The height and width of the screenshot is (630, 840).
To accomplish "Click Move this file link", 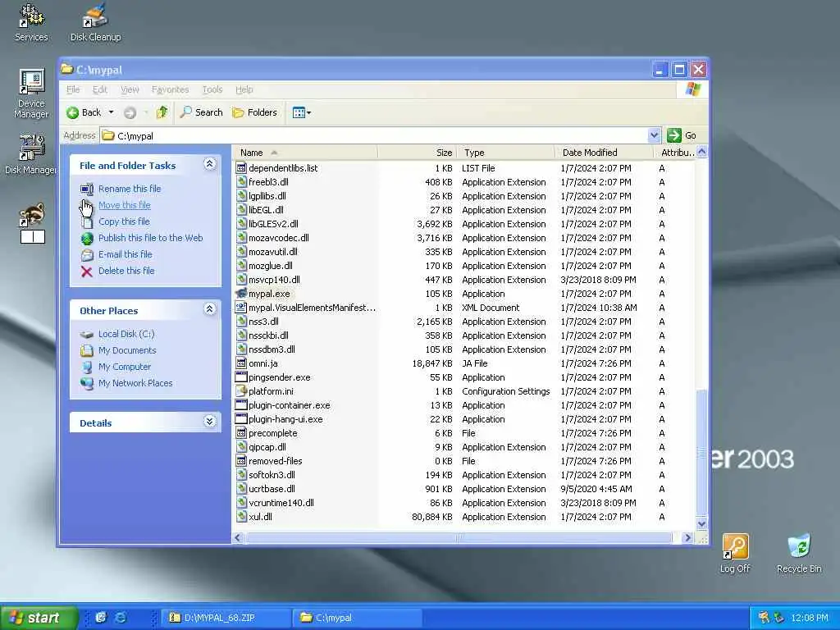I will tap(125, 205).
